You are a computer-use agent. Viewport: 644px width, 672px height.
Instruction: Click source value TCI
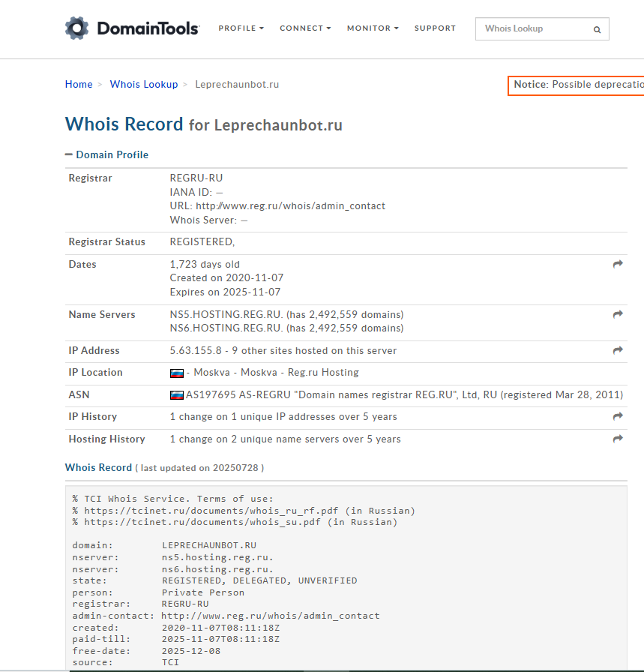click(x=170, y=662)
